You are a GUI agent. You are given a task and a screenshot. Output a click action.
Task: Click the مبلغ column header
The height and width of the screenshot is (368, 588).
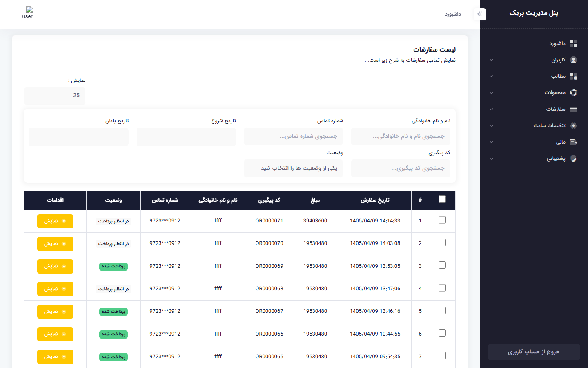315,200
